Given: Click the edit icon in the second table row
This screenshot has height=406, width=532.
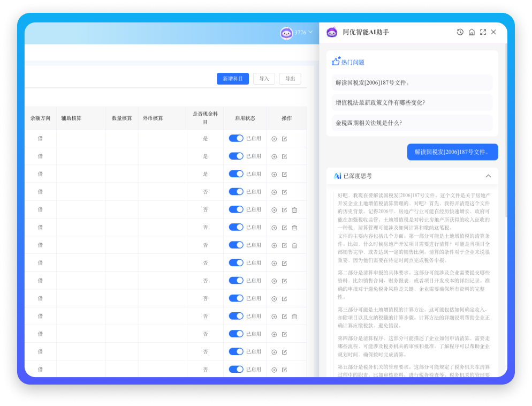Looking at the screenshot, I should point(284,156).
